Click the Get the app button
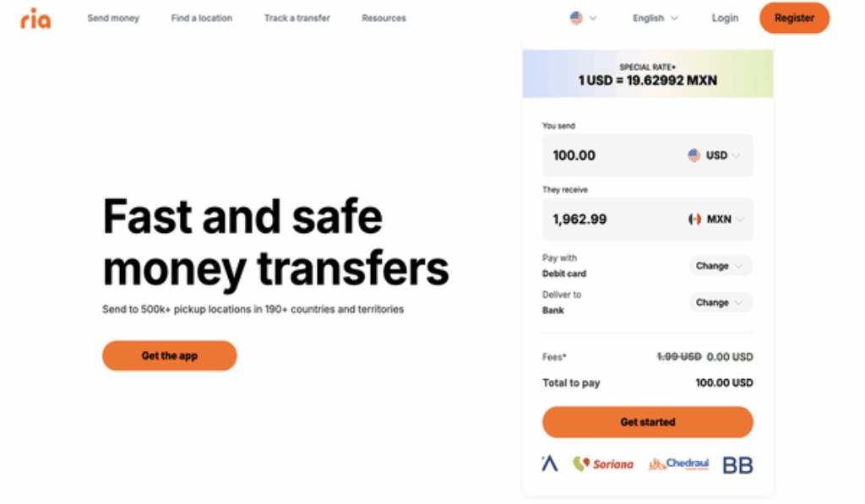This screenshot has height=504, width=865. (x=169, y=355)
